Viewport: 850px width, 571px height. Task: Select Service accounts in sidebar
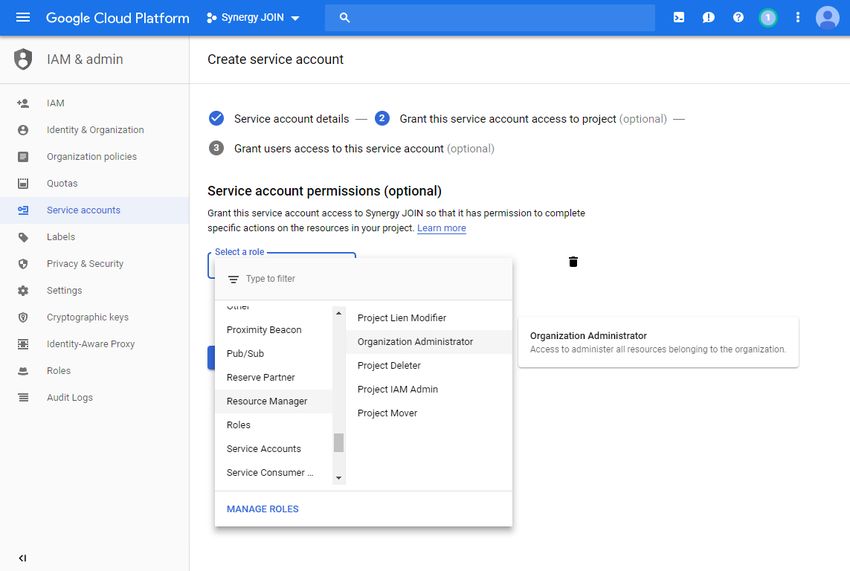pos(94,210)
